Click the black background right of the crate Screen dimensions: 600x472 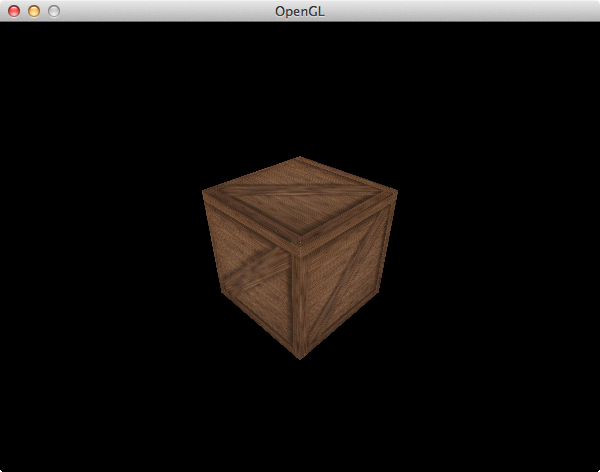pyautogui.click(x=500, y=260)
